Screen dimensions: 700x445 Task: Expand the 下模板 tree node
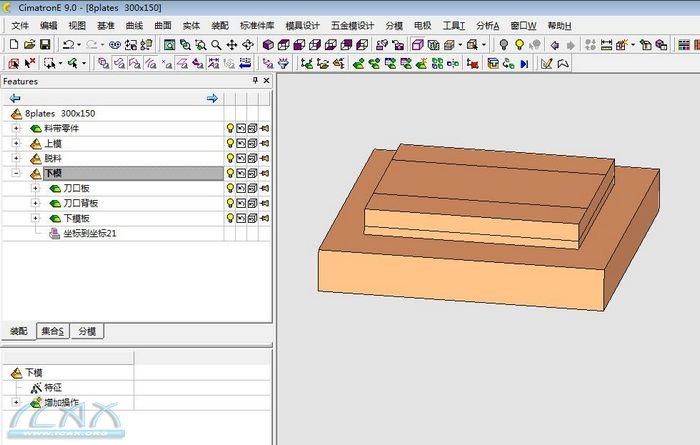(35, 219)
